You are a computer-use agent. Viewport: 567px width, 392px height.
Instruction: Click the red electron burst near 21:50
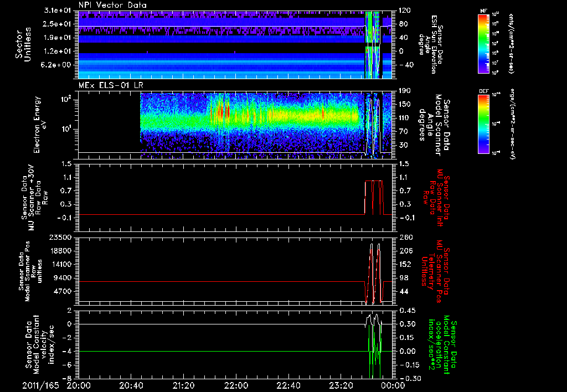pyautogui.click(x=220, y=110)
